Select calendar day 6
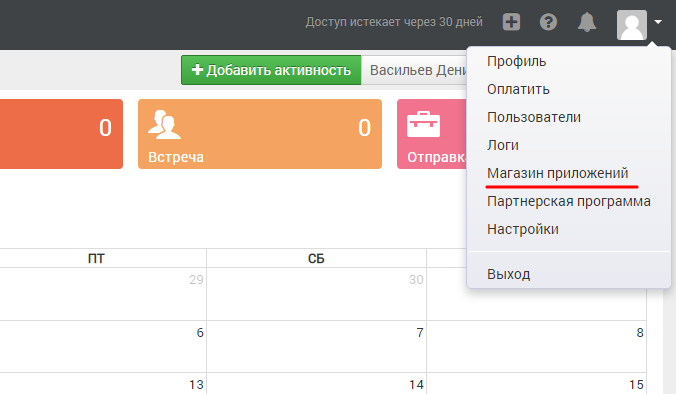This screenshot has width=676, height=394. (x=200, y=333)
